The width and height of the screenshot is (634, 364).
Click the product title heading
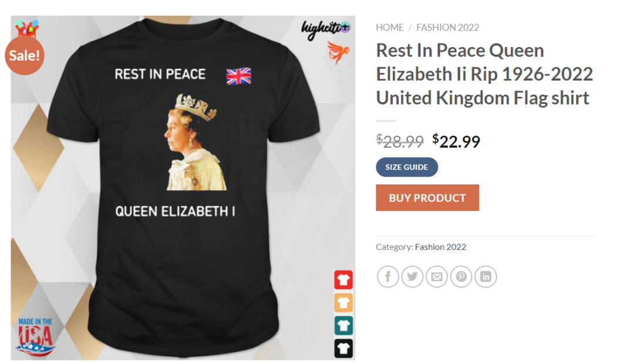tap(484, 74)
